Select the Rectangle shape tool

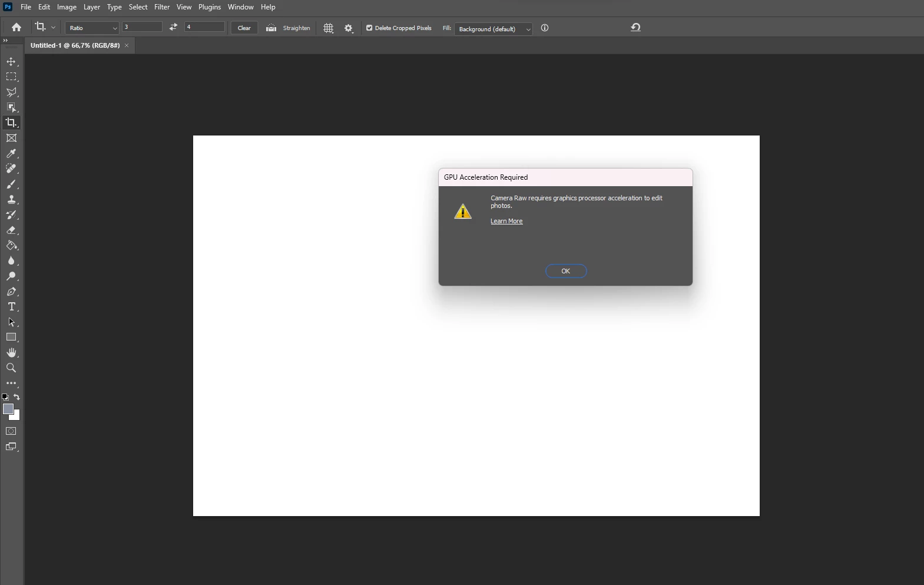(11, 338)
